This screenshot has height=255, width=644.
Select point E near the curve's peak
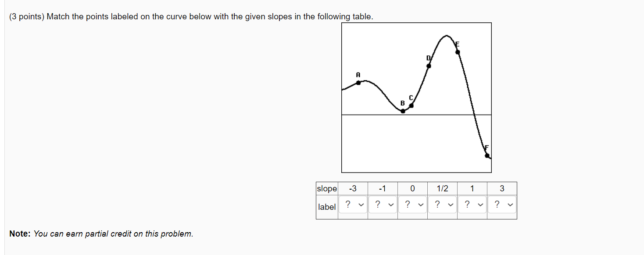[x=458, y=51]
